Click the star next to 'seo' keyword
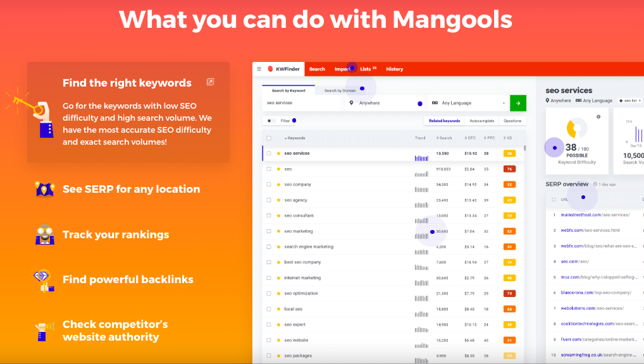The width and height of the screenshot is (644, 364). point(278,169)
